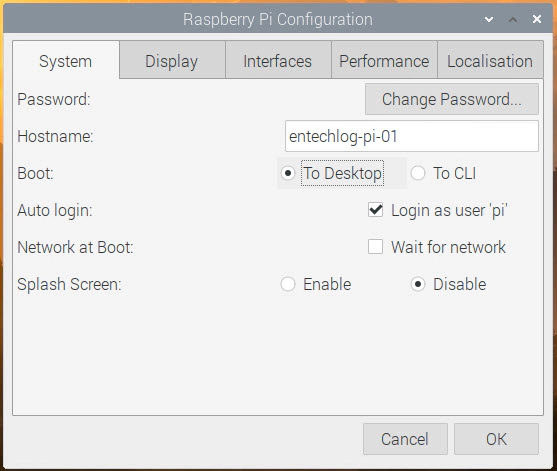Viewport: 557px width, 471px height.
Task: Click the Cancel button
Action: 405,439
